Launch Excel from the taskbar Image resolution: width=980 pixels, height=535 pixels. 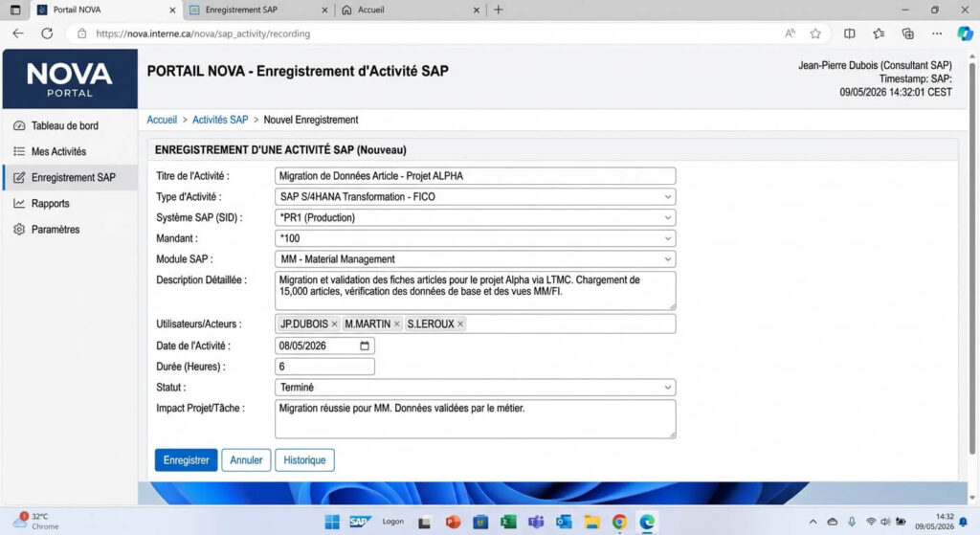point(508,522)
